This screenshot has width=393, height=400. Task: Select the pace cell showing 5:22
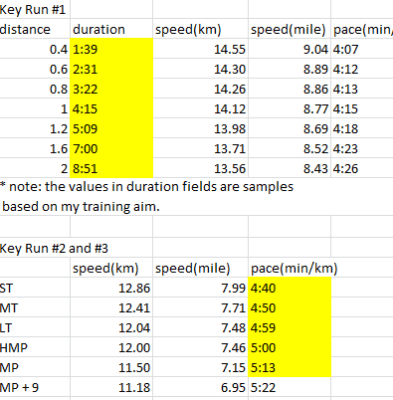coord(289,387)
